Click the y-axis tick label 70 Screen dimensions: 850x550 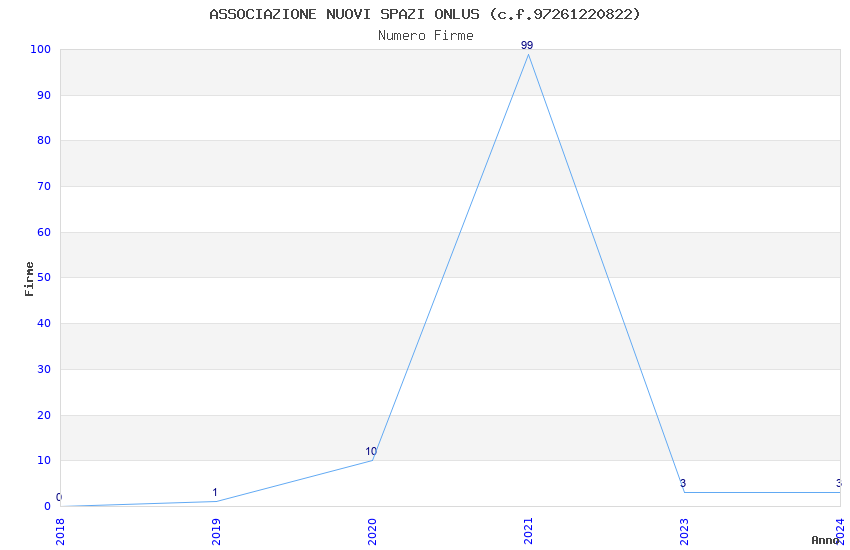tap(43, 186)
